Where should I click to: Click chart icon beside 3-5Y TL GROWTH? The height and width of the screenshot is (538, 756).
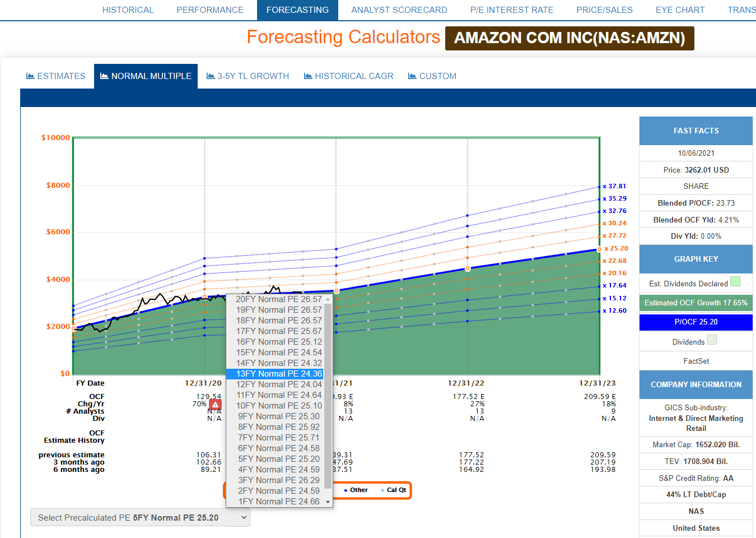pos(211,76)
